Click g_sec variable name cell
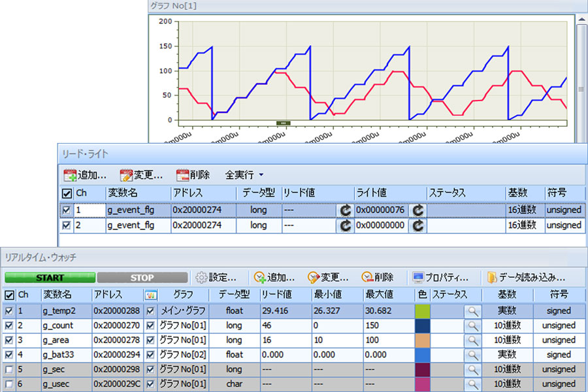The height and width of the screenshot is (392, 588). (66, 370)
